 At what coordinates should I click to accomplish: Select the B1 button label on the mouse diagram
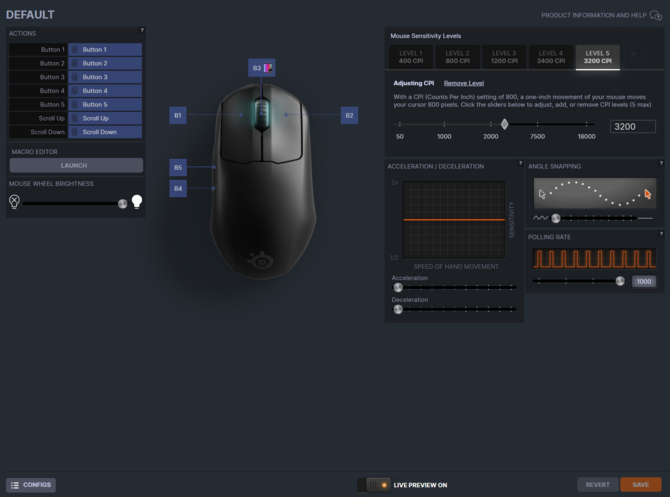click(178, 115)
